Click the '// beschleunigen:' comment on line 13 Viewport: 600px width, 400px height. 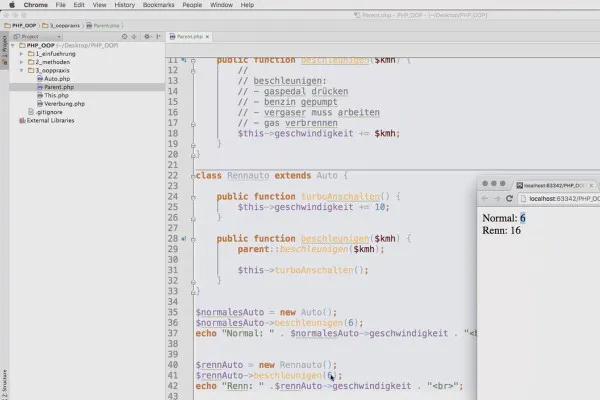click(x=282, y=81)
